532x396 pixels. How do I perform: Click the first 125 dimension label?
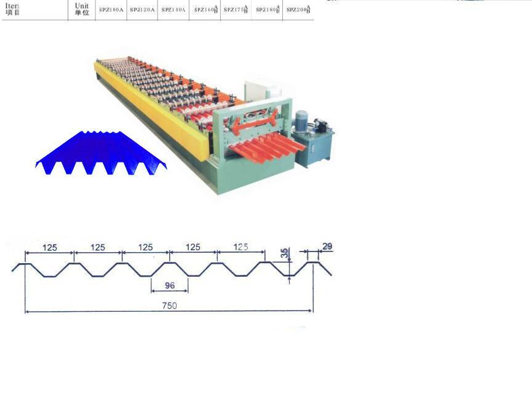point(50,247)
